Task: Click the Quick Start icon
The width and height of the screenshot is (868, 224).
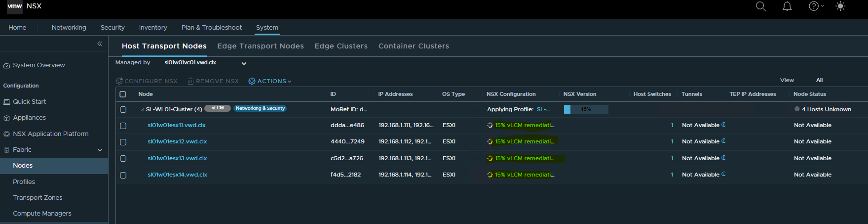Action: (6, 102)
